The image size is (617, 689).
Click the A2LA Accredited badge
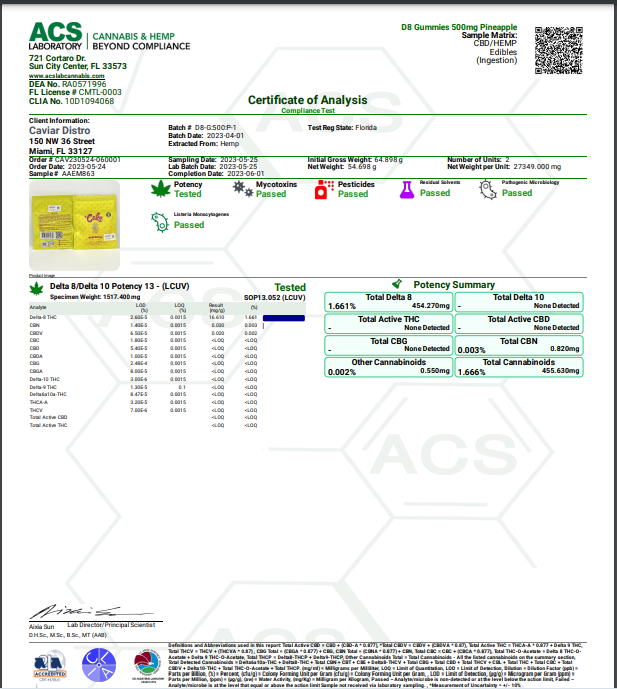pos(50,666)
